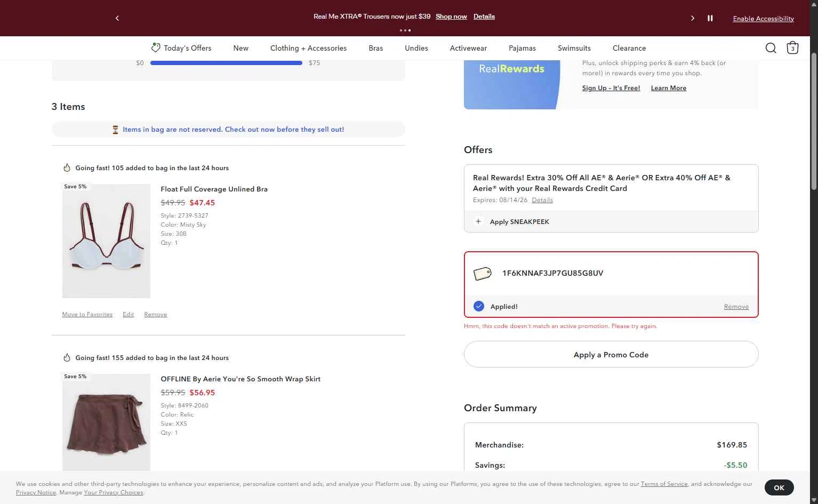Click promo code text 1F6KNNAF3JP7GU85G8UV

[552, 273]
